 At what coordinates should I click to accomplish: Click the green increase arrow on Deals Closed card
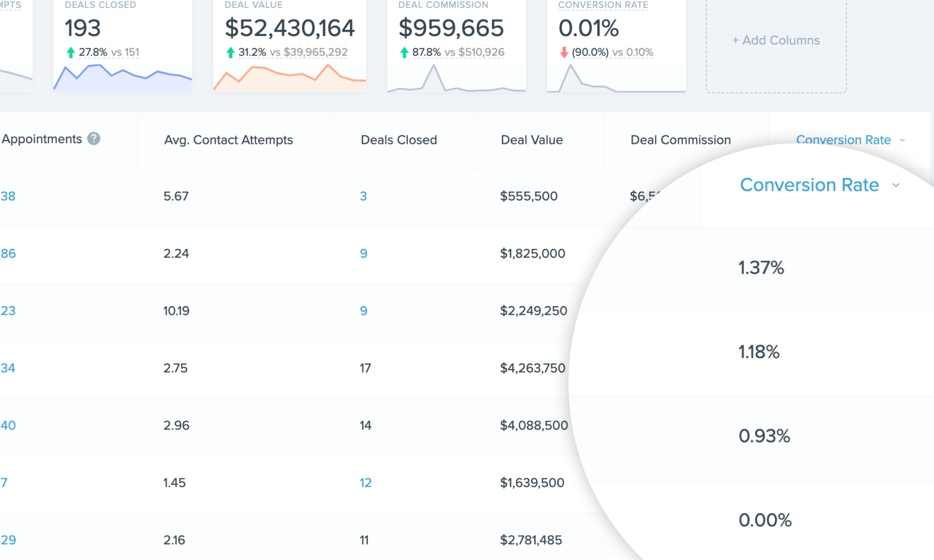[x=70, y=52]
